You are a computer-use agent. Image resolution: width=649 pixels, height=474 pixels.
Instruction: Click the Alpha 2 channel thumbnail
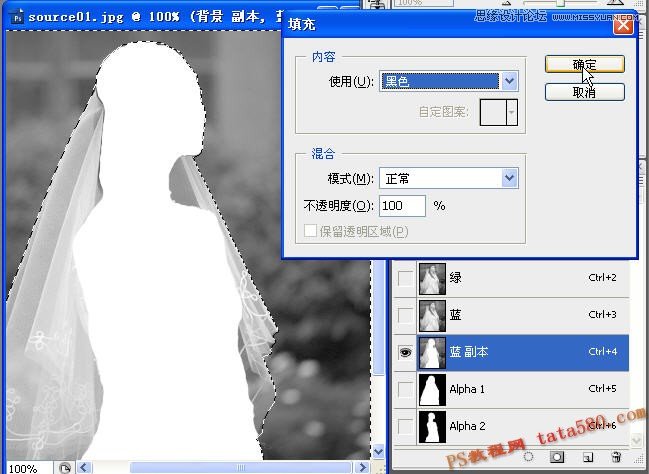click(432, 427)
